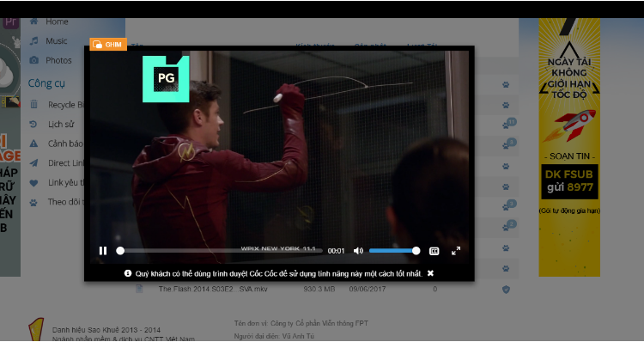Click the shield icon in The.Flash row
Viewport: 644px width, 342px height.
[x=506, y=290]
